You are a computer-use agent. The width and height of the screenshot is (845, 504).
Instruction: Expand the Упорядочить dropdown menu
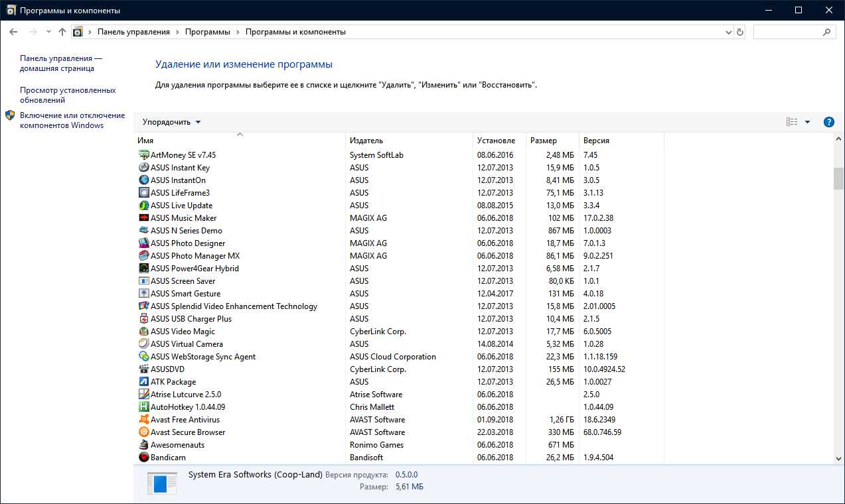171,122
